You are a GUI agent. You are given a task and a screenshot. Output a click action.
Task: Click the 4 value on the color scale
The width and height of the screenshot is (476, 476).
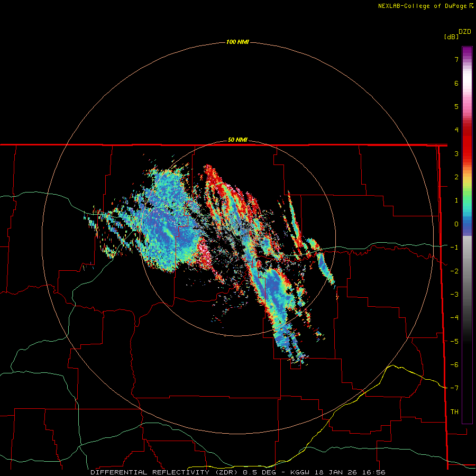tap(456, 130)
